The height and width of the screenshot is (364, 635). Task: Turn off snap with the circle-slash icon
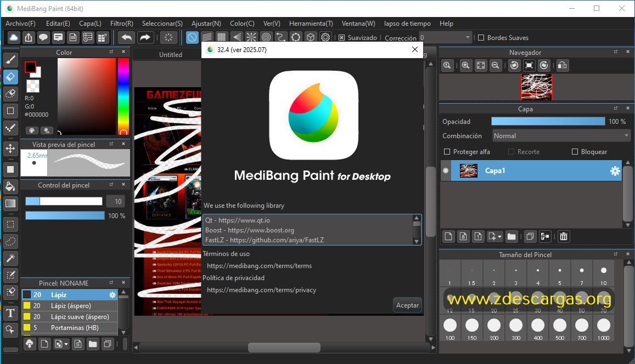pyautogui.click(x=192, y=38)
